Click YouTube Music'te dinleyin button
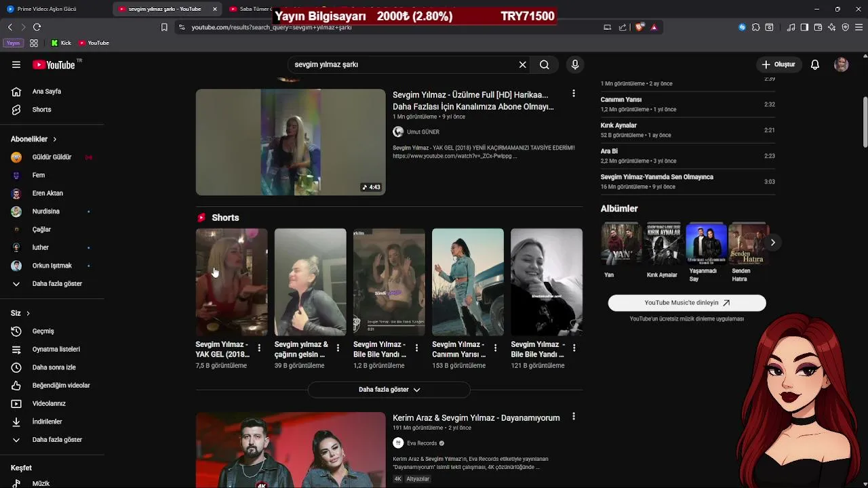 click(x=687, y=303)
